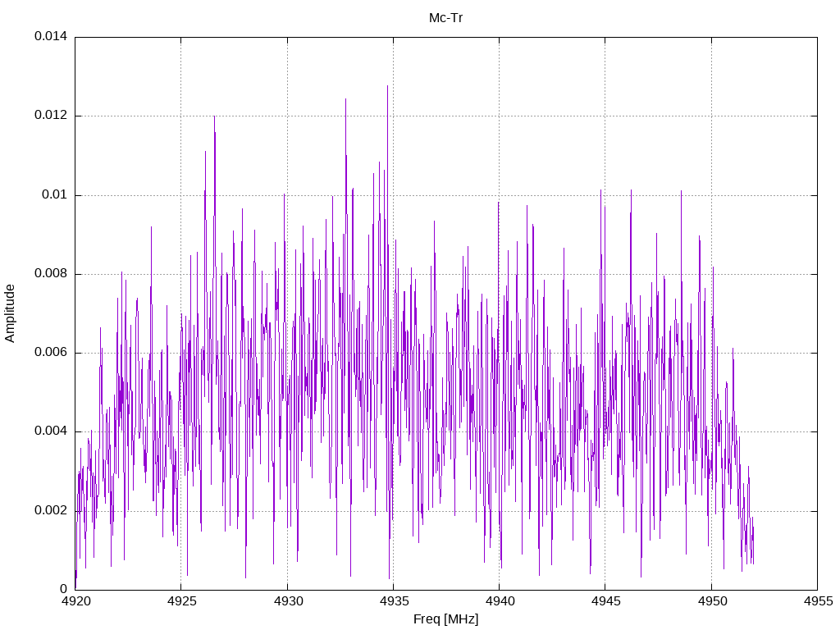Select the 4930 x-axis tick label

pyautogui.click(x=287, y=601)
